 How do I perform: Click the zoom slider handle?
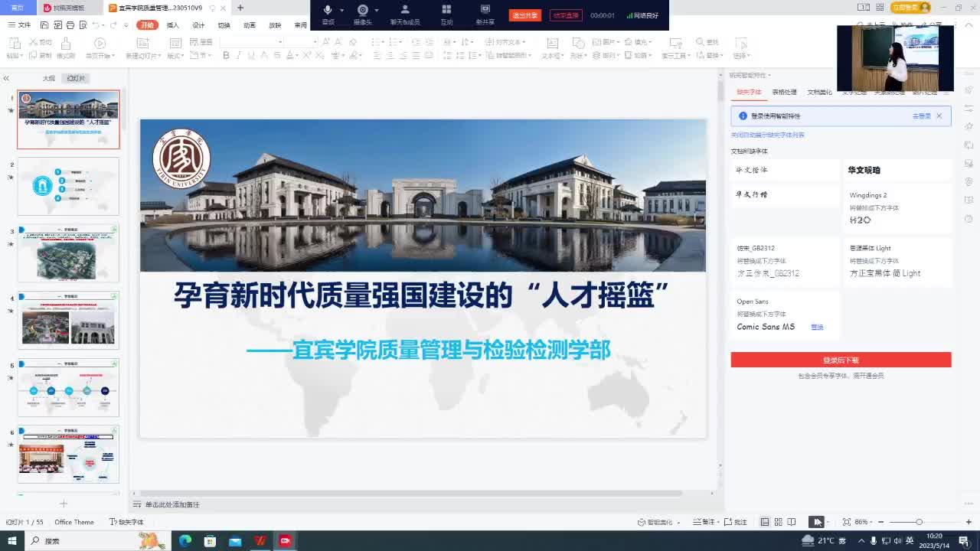919,522
